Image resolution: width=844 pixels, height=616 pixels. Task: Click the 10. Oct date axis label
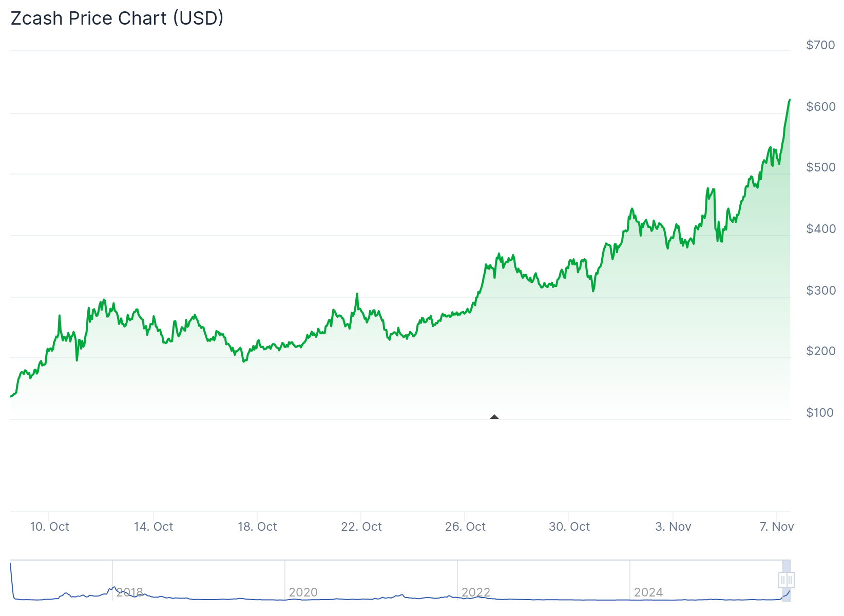click(50, 527)
